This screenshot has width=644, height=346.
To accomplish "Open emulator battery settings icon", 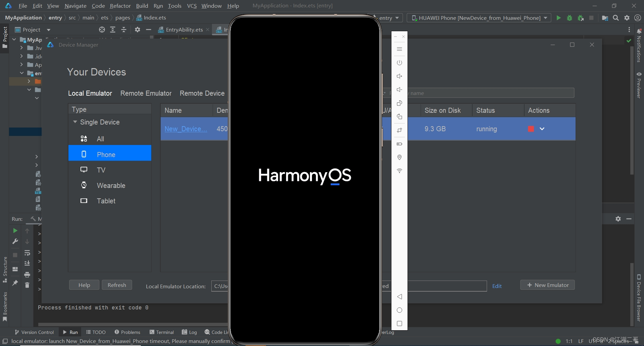I will click(x=399, y=144).
